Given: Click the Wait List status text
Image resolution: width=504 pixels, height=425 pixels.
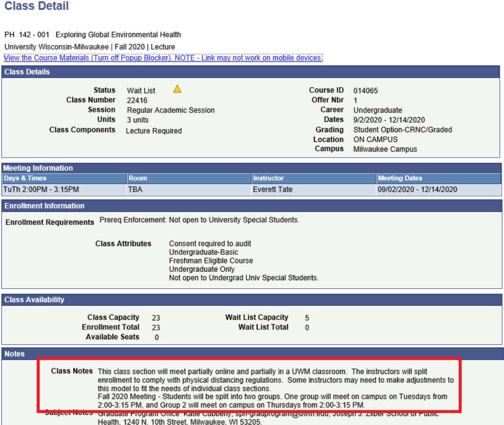Looking at the screenshot, I should tap(141, 90).
